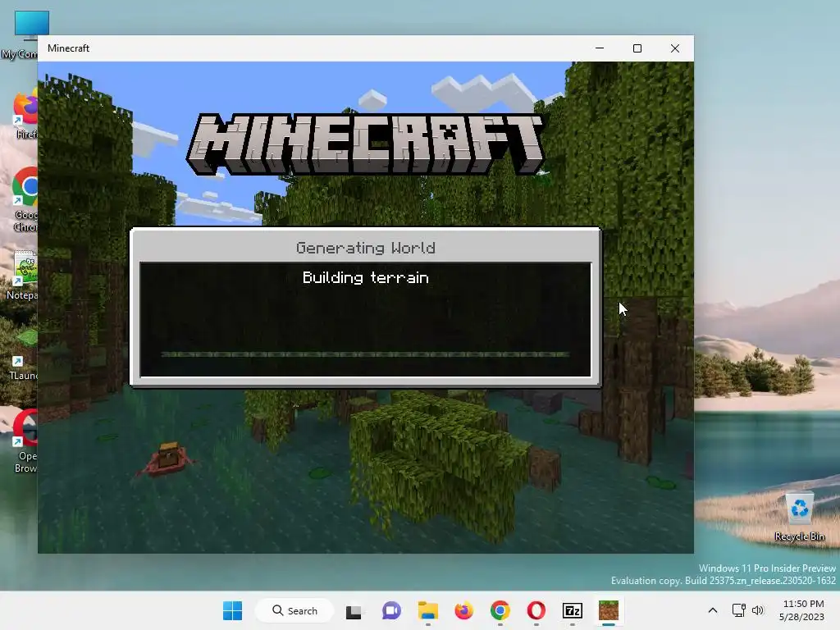This screenshot has width=840, height=630.
Task: Click the taskbar Search box
Action: coord(294,610)
